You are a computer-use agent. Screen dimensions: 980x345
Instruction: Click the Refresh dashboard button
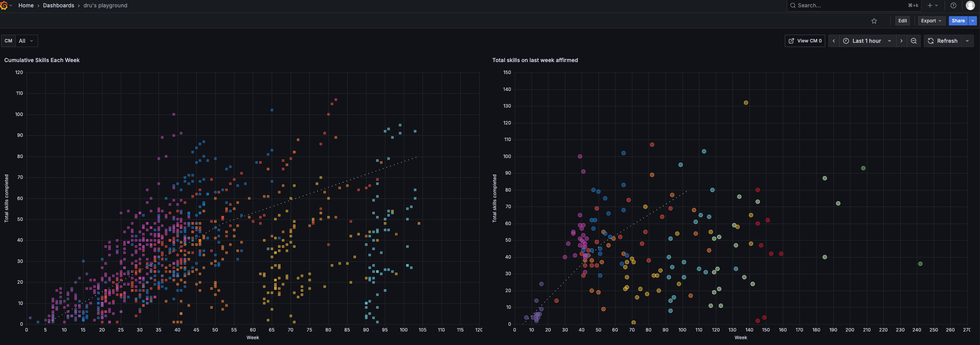click(x=942, y=41)
